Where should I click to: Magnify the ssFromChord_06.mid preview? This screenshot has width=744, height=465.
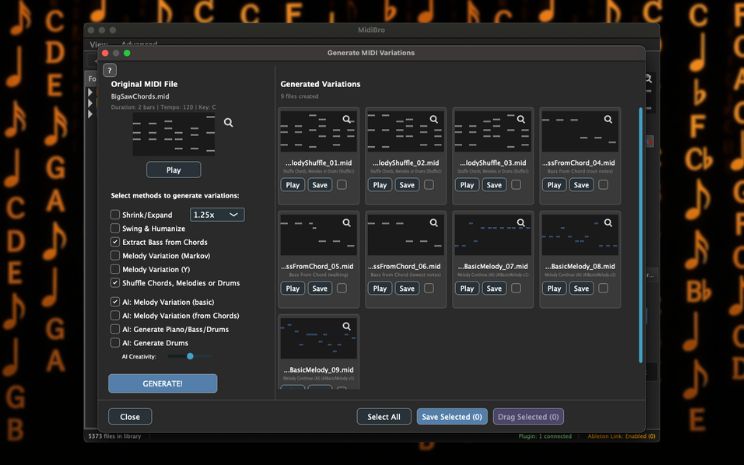point(434,223)
